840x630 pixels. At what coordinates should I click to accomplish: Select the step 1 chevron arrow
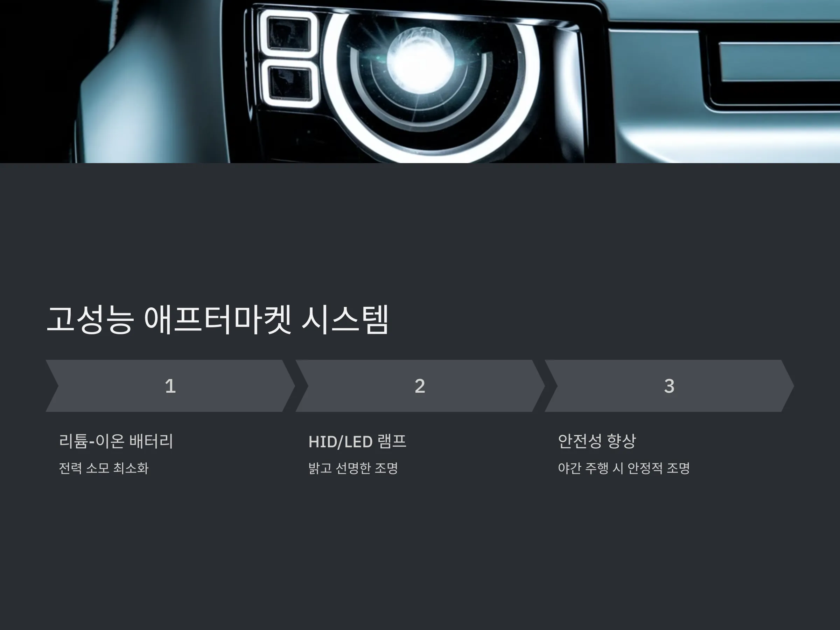[170, 386]
